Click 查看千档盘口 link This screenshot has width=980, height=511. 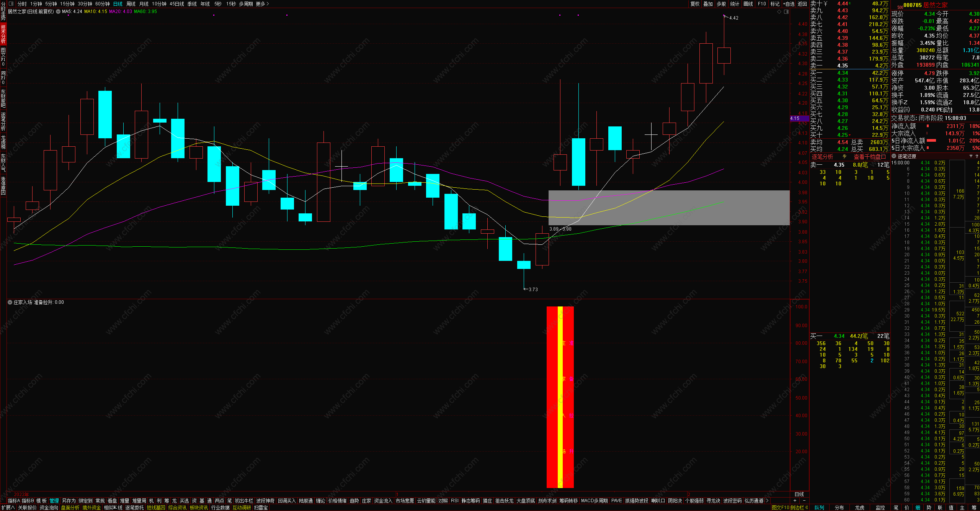click(870, 157)
